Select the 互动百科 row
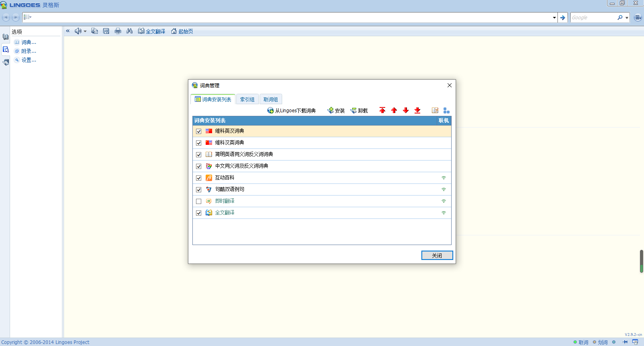This screenshot has width=644, height=346. 322,178
